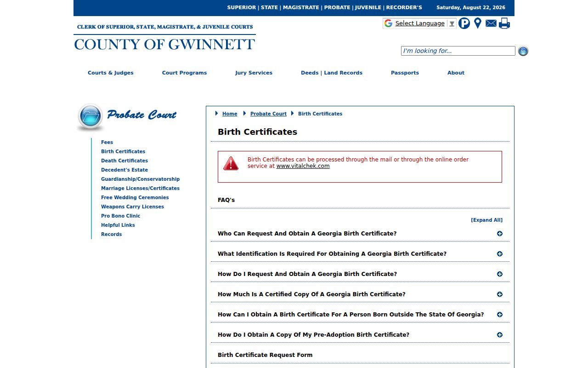Click the parking information icon

coord(464,23)
